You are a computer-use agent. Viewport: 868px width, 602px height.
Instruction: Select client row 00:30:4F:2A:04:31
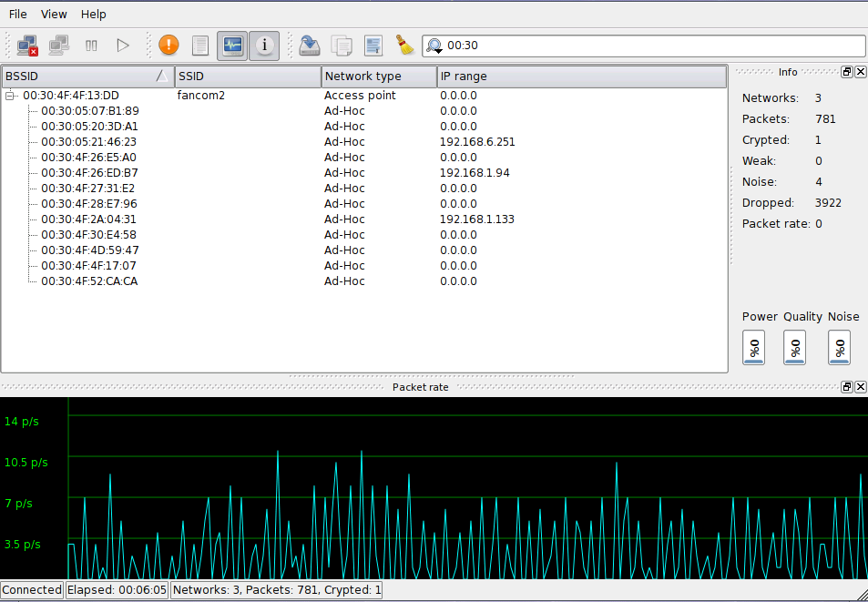click(88, 219)
